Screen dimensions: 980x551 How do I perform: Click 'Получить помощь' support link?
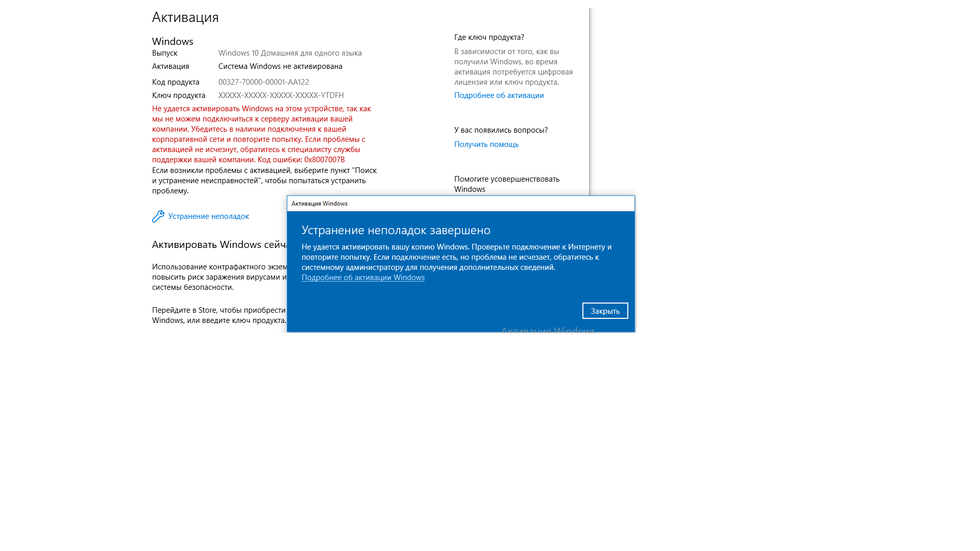pos(486,144)
